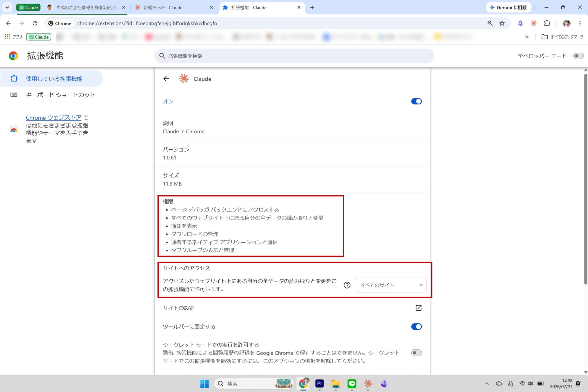
Task: Click the Claude in Chrome description
Action: pos(183,131)
